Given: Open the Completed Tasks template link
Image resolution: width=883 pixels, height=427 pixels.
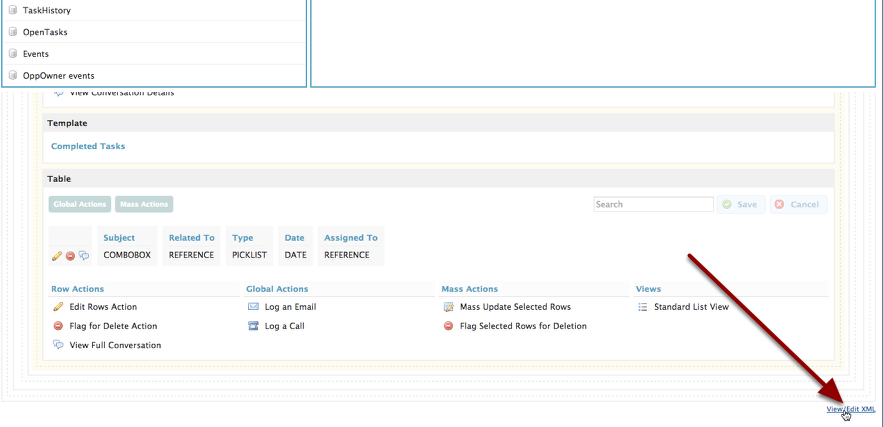Looking at the screenshot, I should pos(88,146).
